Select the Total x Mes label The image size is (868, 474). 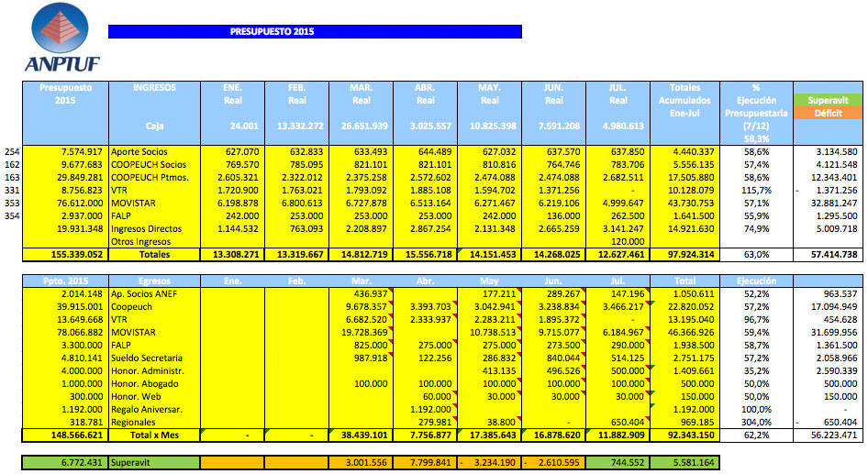pos(153,434)
